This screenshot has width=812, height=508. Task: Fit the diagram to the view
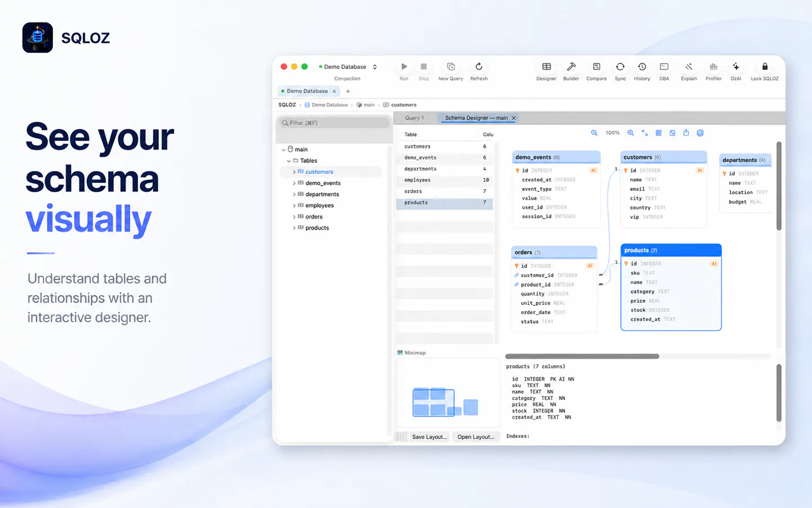(x=645, y=133)
